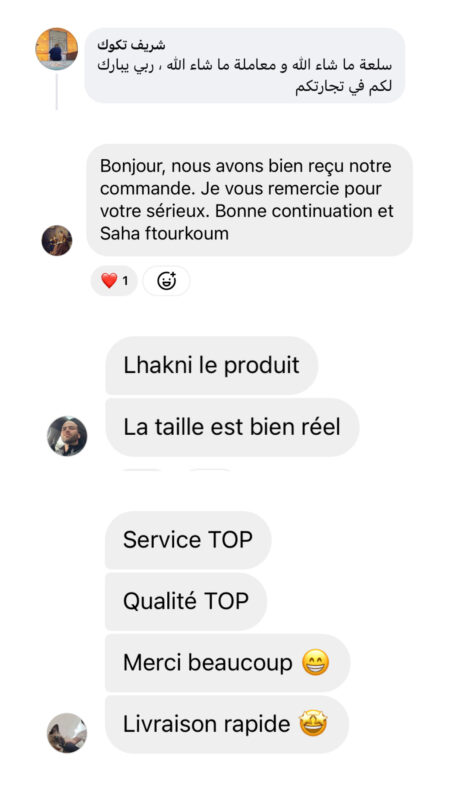Click the partially hidden reactions below La taille
The width and height of the screenshot is (461, 800).
click(177, 470)
